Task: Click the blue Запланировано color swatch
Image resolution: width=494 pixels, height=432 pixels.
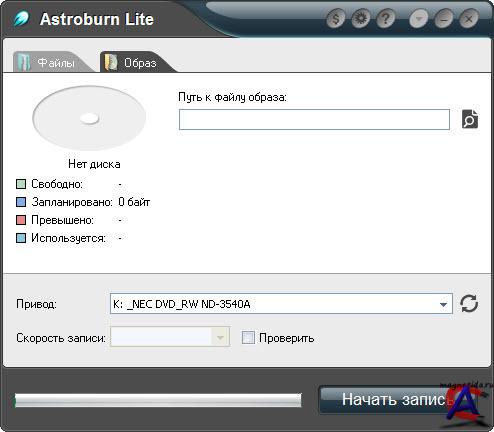Action: coord(21,202)
